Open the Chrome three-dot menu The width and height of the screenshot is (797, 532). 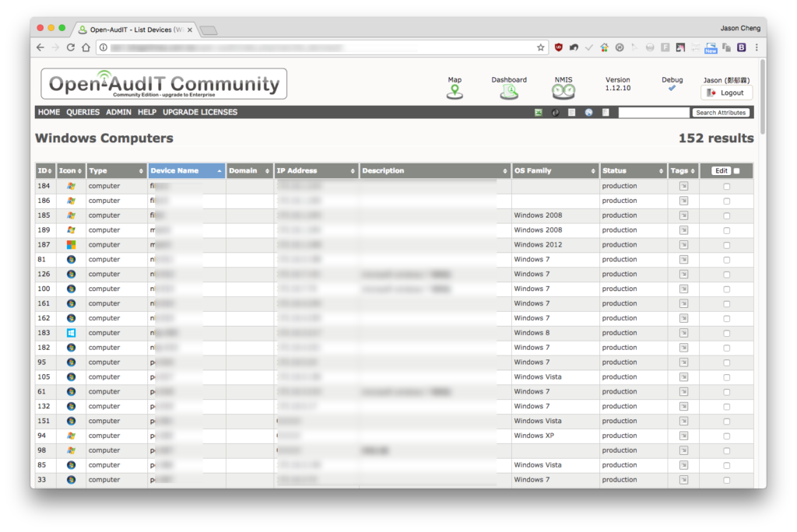(x=757, y=47)
